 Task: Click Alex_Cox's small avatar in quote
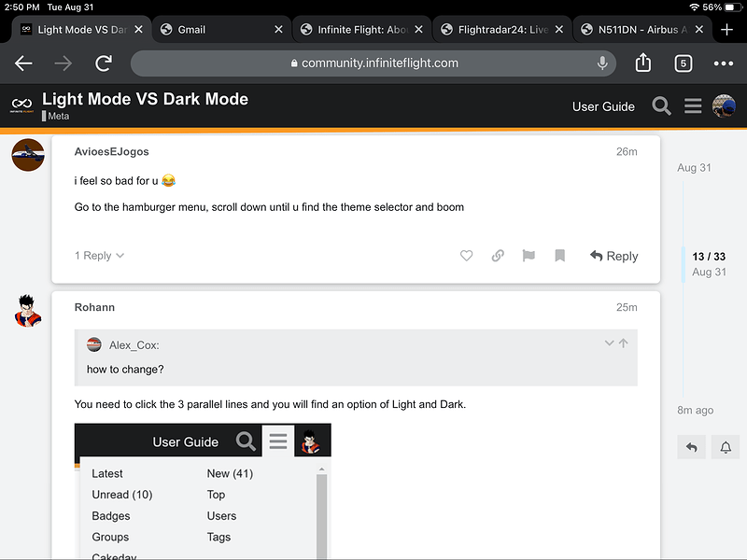94,344
